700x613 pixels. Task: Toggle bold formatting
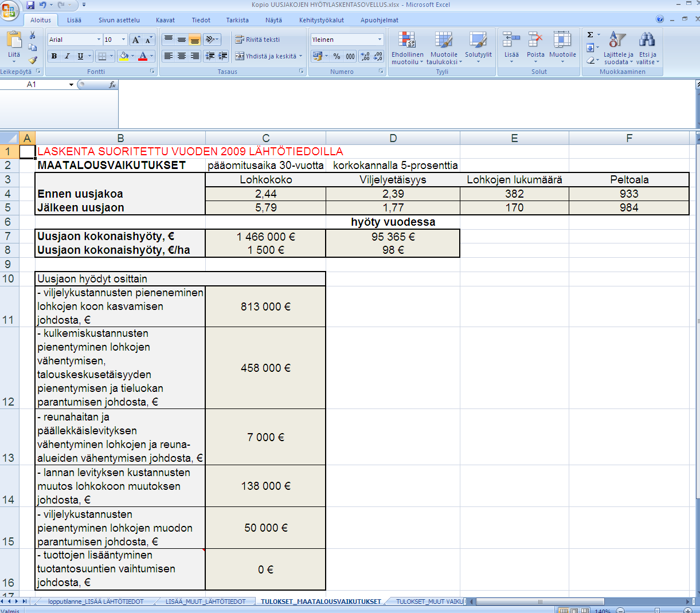pos(54,56)
